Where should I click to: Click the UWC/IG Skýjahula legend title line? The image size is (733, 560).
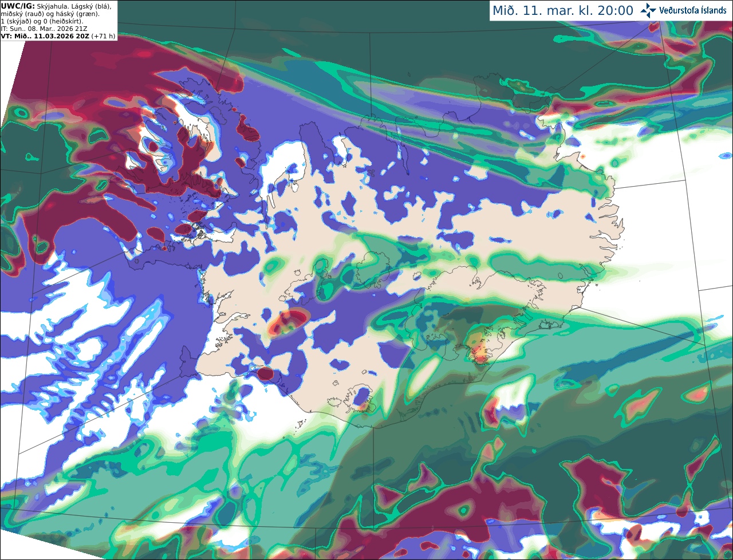pos(56,6)
